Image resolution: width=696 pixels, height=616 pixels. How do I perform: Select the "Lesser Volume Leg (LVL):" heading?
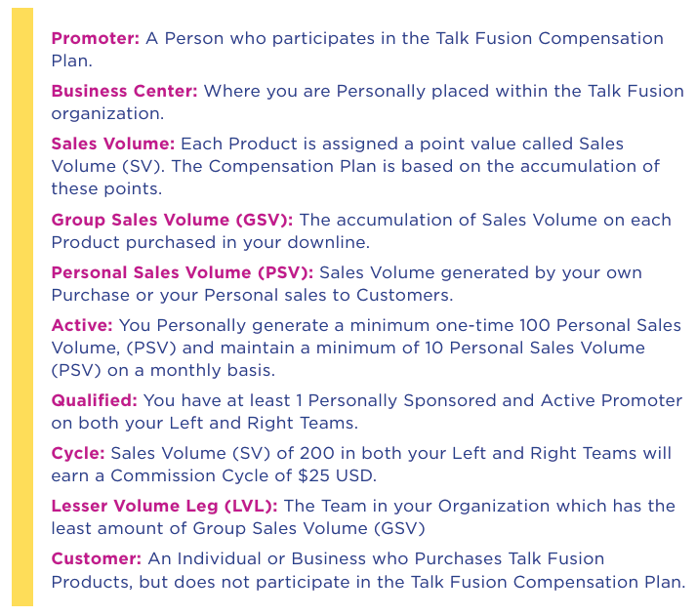coord(165,506)
